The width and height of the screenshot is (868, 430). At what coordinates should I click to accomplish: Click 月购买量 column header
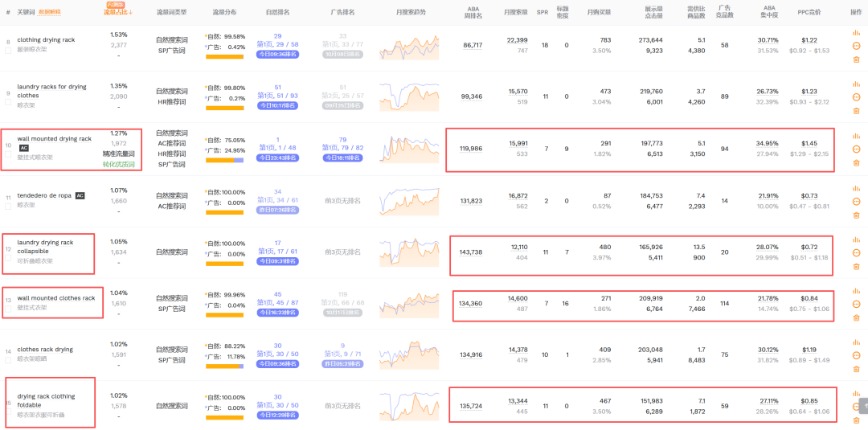click(599, 11)
